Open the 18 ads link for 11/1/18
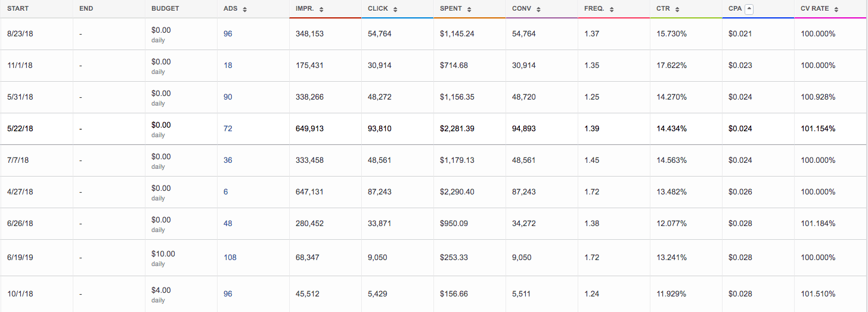 (x=228, y=66)
